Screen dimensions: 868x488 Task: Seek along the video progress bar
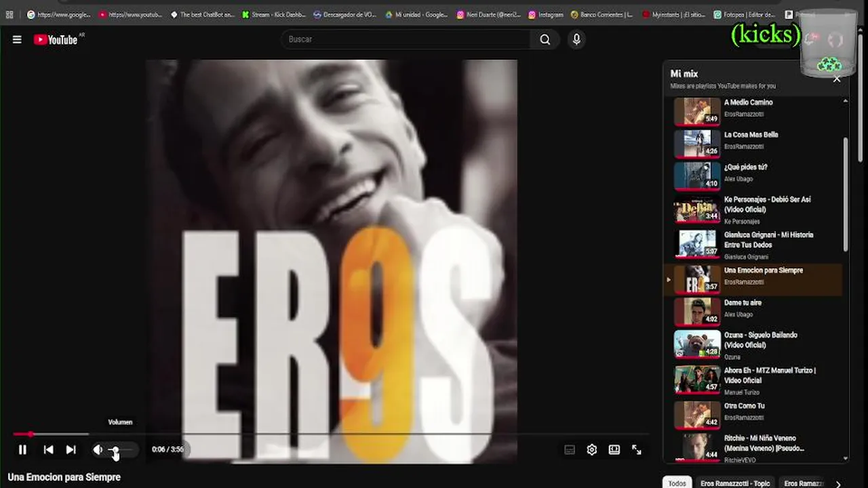[330, 434]
